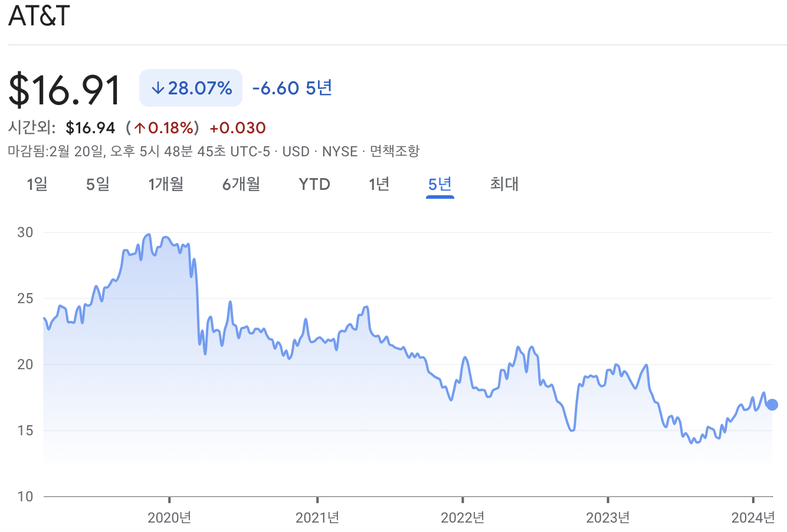Screen dimensions: 787x532
Task: Click the 2020년 axis label
Action: (168, 516)
